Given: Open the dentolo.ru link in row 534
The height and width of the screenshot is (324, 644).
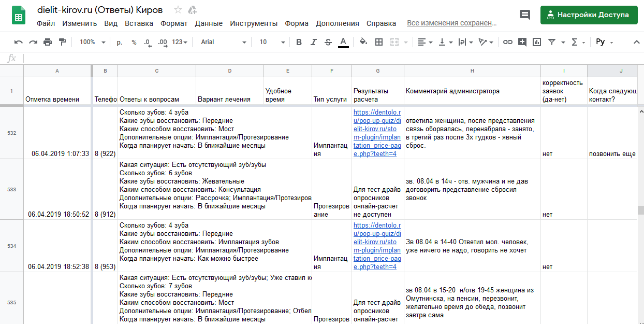Looking at the screenshot, I should 377,246.
